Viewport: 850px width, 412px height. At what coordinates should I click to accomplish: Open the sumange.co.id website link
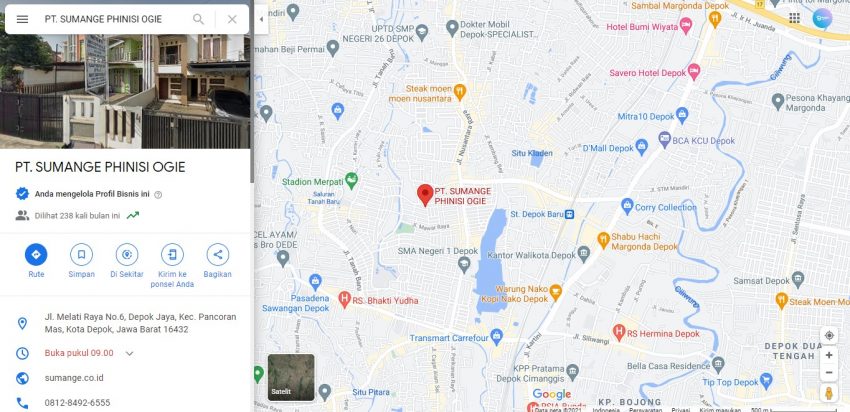pyautogui.click(x=74, y=378)
